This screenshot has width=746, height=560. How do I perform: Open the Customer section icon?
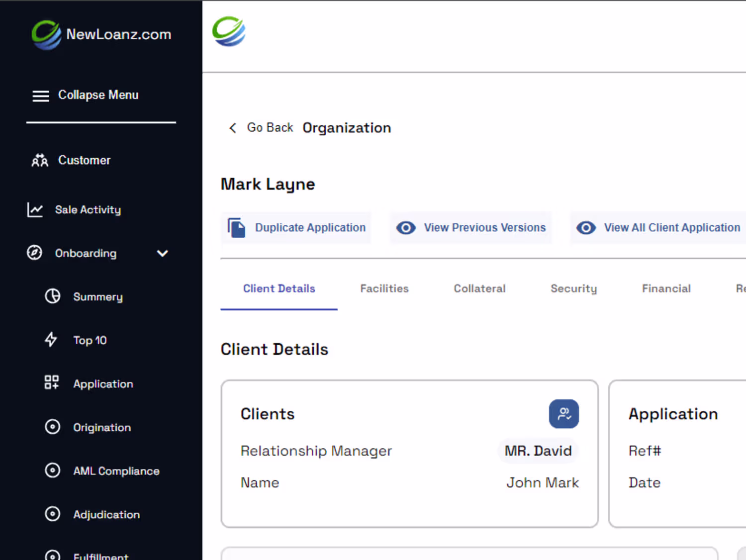40,160
